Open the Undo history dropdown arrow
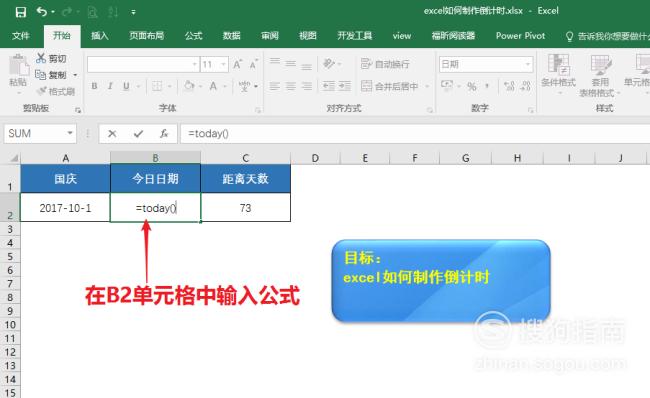The height and width of the screenshot is (398, 650). tap(53, 12)
